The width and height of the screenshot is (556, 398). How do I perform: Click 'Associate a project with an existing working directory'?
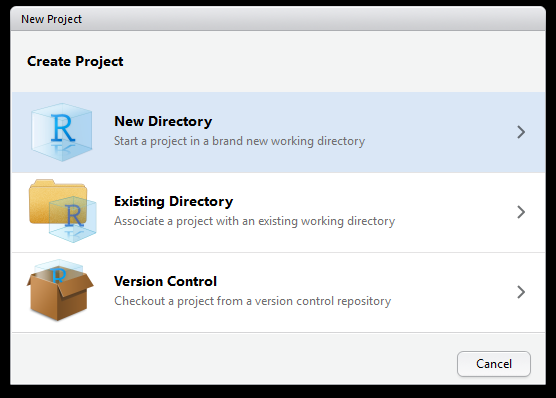255,221
